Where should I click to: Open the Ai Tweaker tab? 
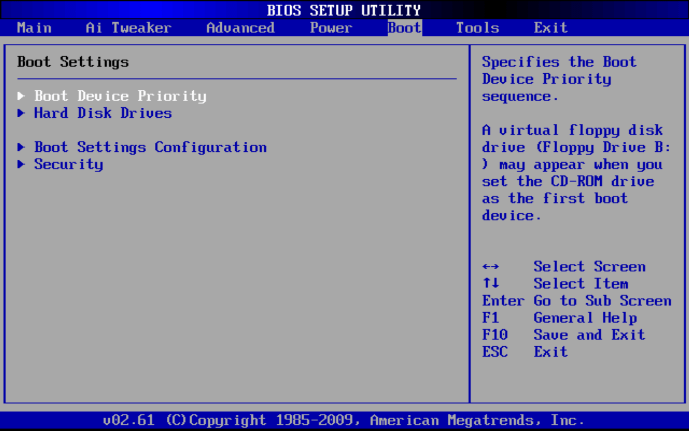point(128,28)
